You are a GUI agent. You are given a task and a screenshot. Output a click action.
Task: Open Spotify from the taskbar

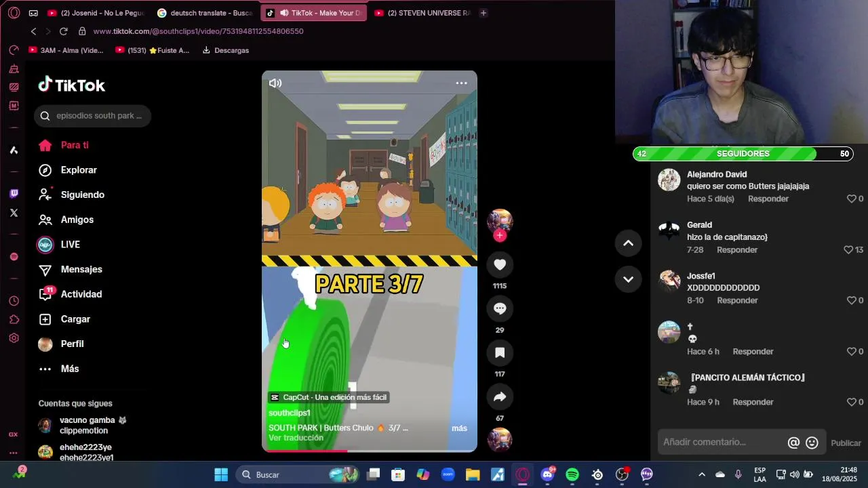click(x=572, y=474)
